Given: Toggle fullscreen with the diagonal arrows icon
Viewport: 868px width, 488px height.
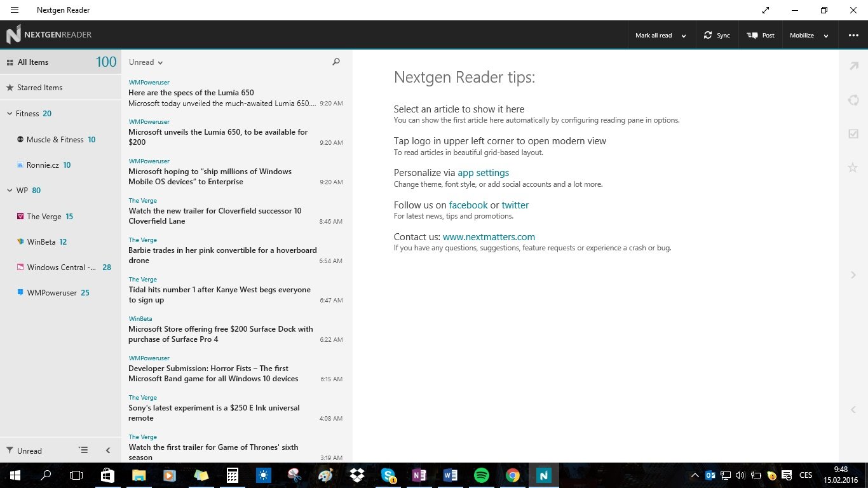Looking at the screenshot, I should [766, 10].
